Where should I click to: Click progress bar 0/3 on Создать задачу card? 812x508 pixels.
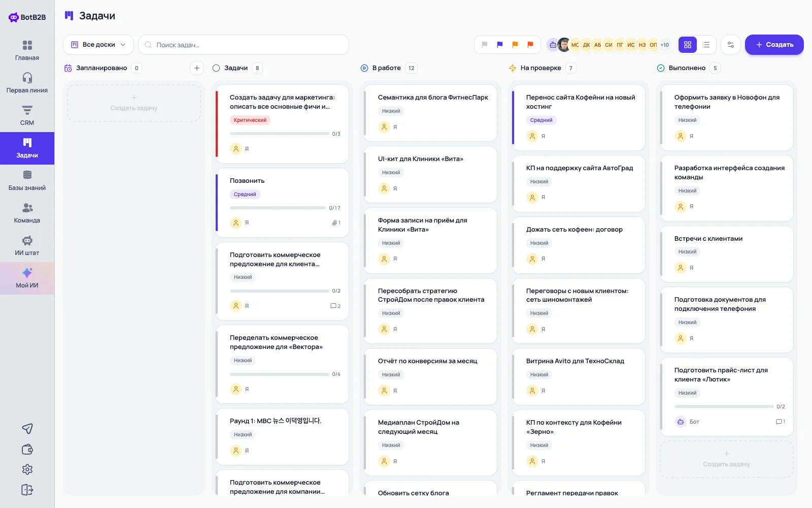280,134
